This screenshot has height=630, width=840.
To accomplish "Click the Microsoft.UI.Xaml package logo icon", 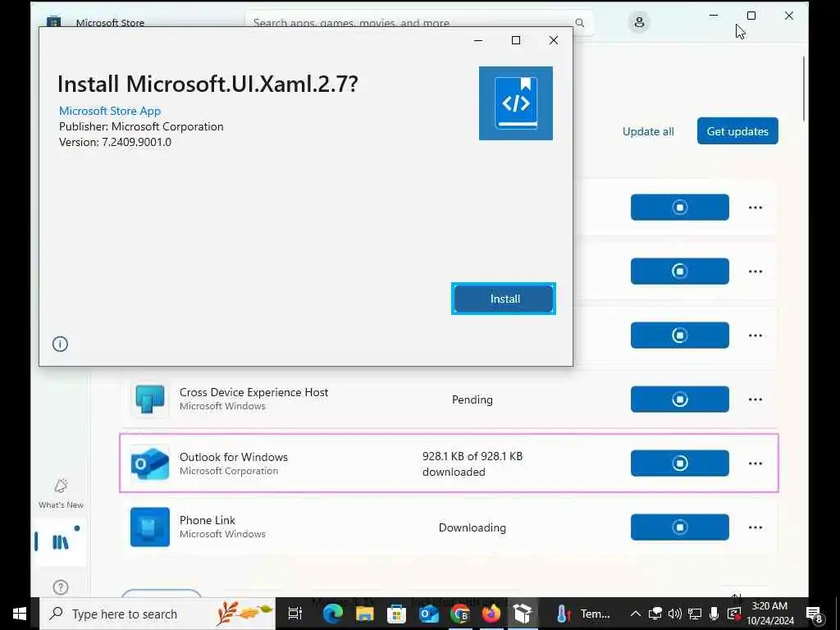I will (516, 103).
